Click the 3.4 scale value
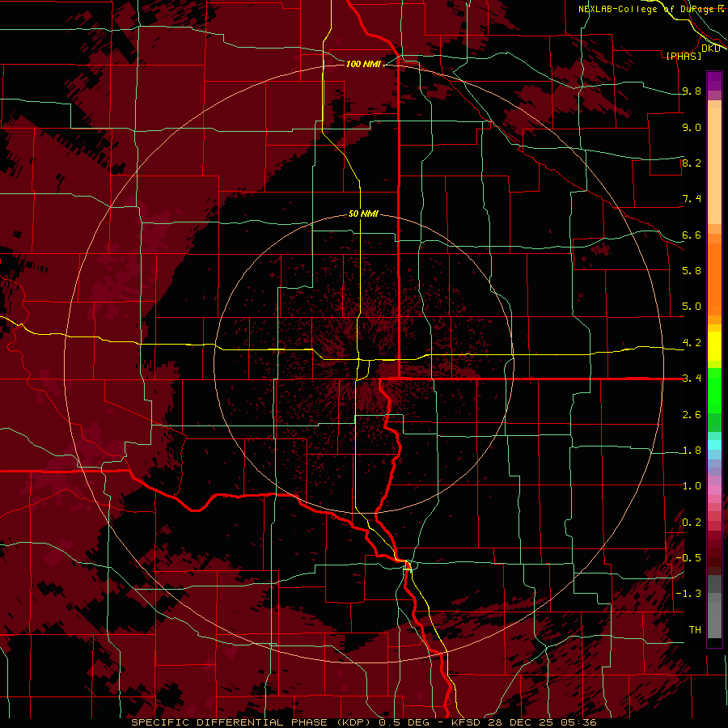This screenshot has height=728, width=728. [692, 379]
